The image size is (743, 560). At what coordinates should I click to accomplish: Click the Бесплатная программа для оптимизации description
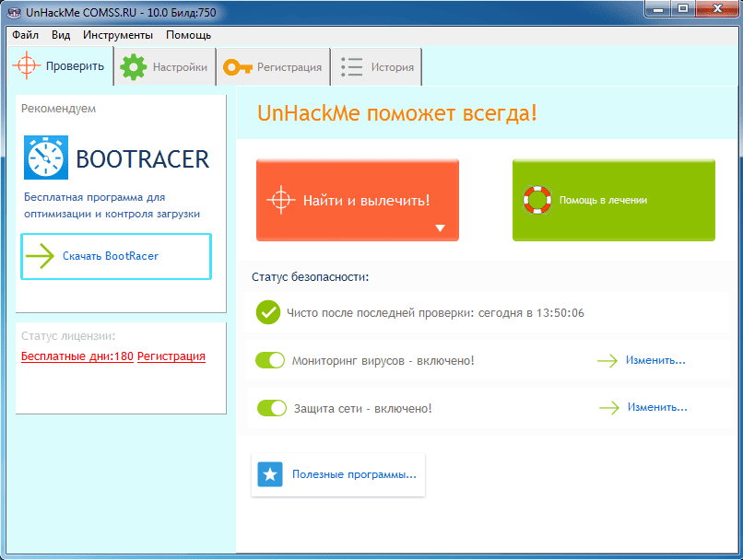coord(112,205)
